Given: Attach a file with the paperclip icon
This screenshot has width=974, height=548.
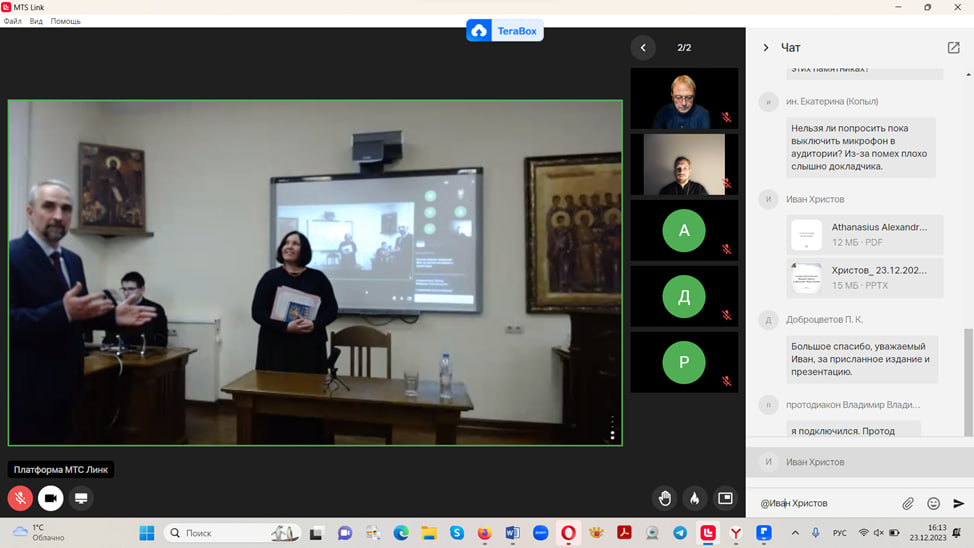Looking at the screenshot, I should click(908, 503).
